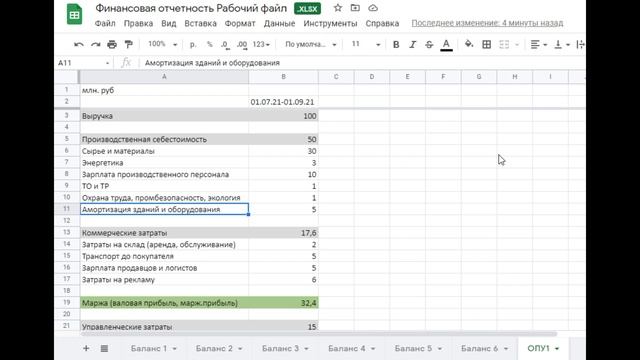Screen dimensions: 640x360
Task: Open the Правка menu
Action: click(x=138, y=23)
